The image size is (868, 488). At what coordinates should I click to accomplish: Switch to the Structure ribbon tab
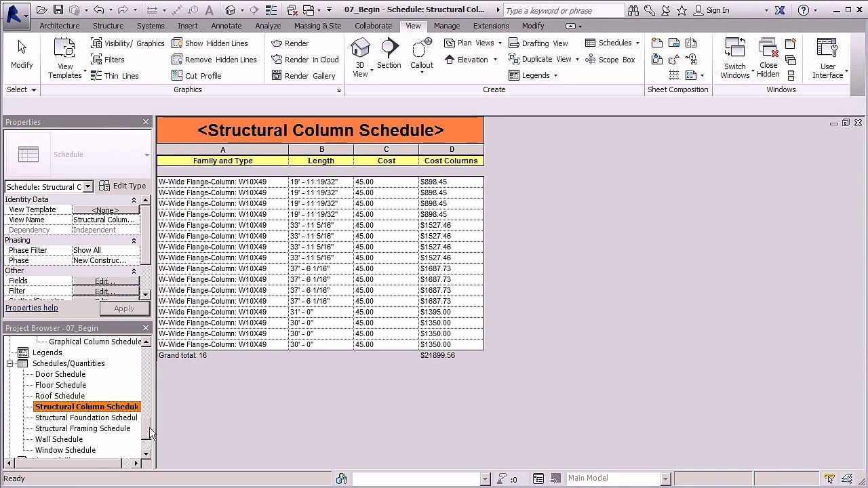(108, 26)
